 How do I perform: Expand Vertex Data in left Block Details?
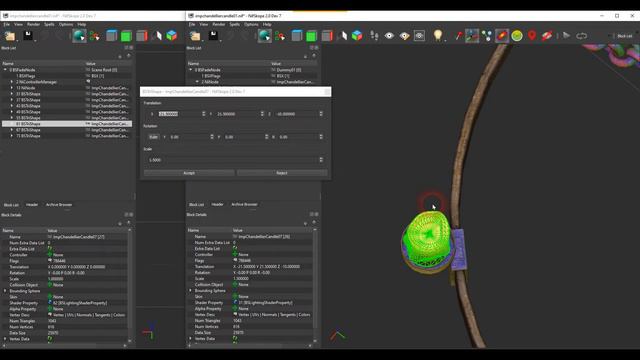pos(5,339)
